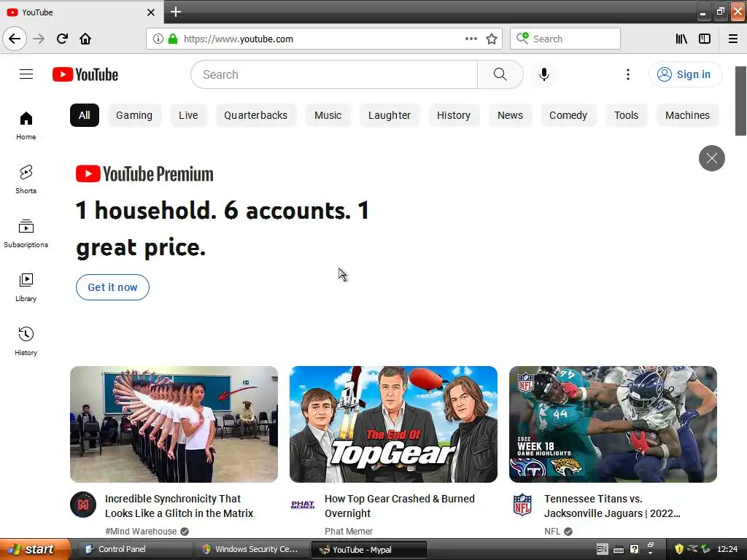Image resolution: width=747 pixels, height=560 pixels.
Task: Click the magnifier search button on YouTube
Action: (500, 74)
